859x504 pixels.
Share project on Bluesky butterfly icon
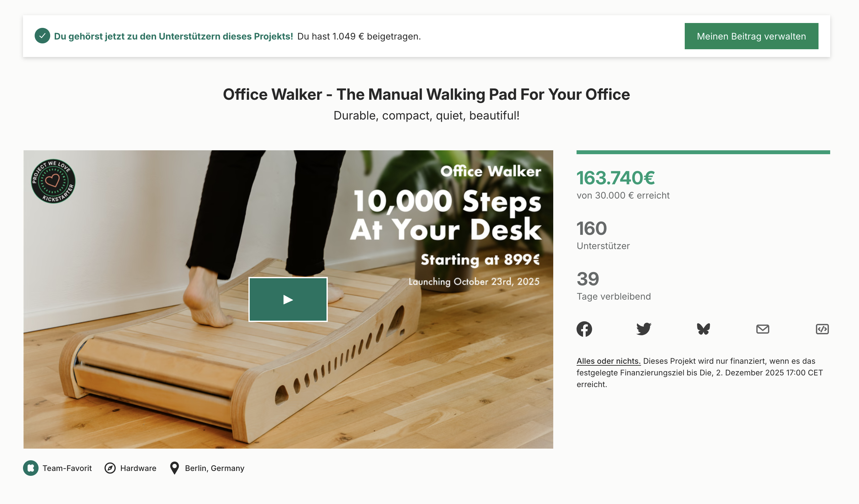[704, 329]
